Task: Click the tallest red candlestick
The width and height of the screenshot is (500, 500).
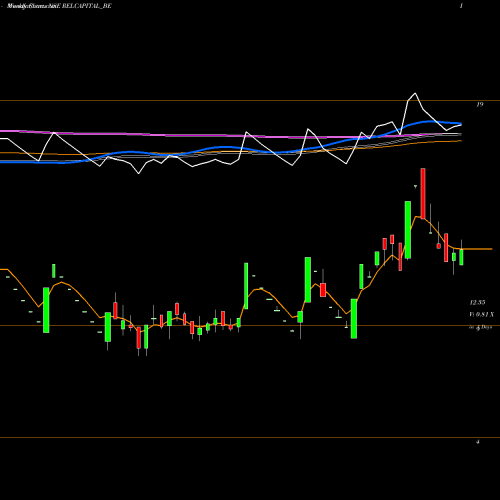Action: tap(423, 194)
